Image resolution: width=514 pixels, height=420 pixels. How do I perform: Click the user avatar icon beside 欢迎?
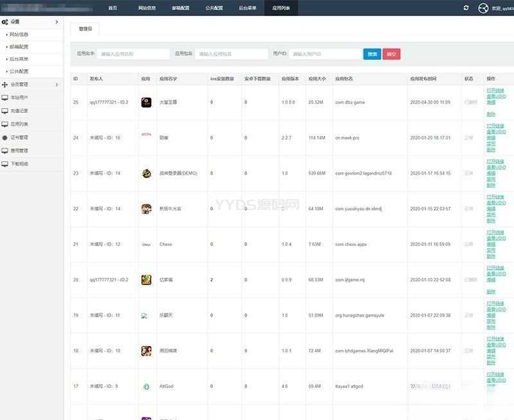coord(484,8)
